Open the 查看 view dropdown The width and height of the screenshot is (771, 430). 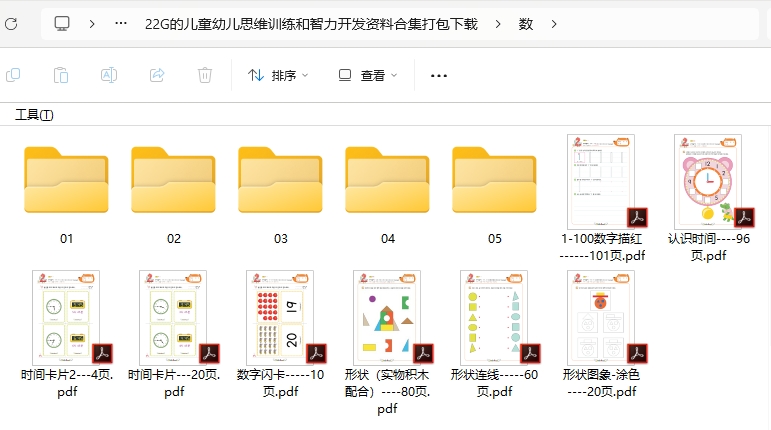coord(367,75)
